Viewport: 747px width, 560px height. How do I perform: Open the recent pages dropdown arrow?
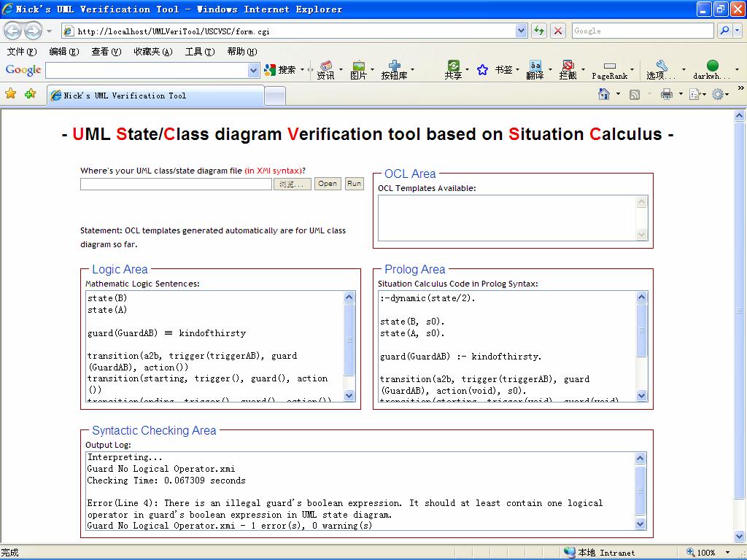[49, 31]
